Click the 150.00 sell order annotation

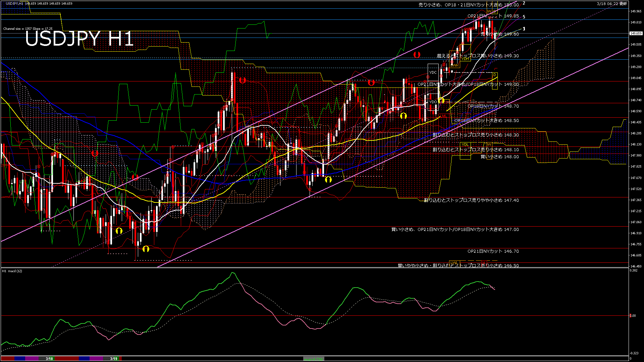click(469, 5)
